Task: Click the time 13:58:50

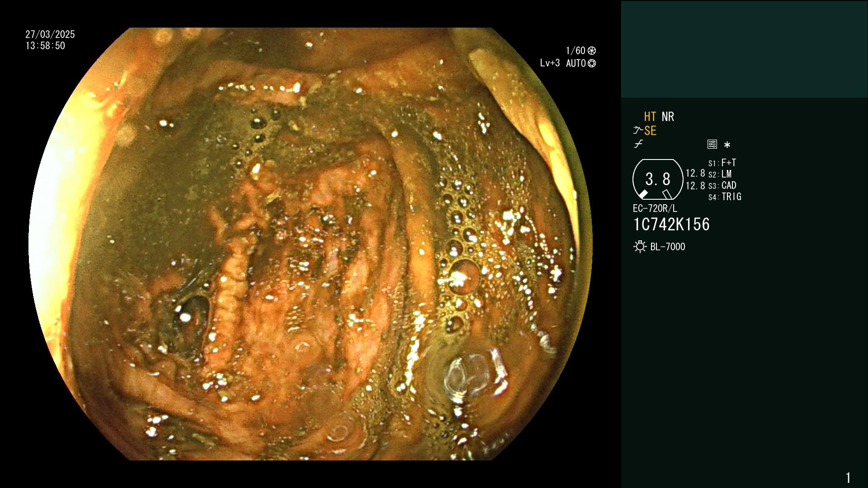Action: (45, 46)
